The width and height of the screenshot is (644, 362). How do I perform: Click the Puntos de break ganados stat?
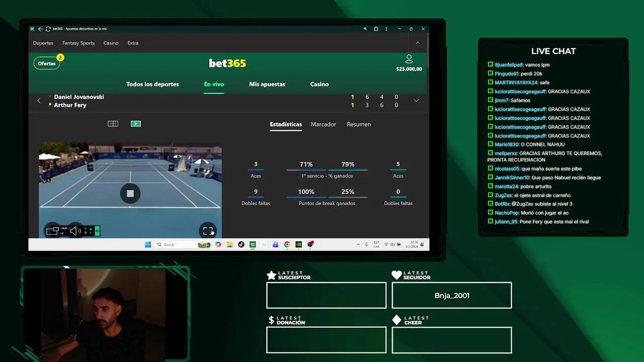click(327, 203)
